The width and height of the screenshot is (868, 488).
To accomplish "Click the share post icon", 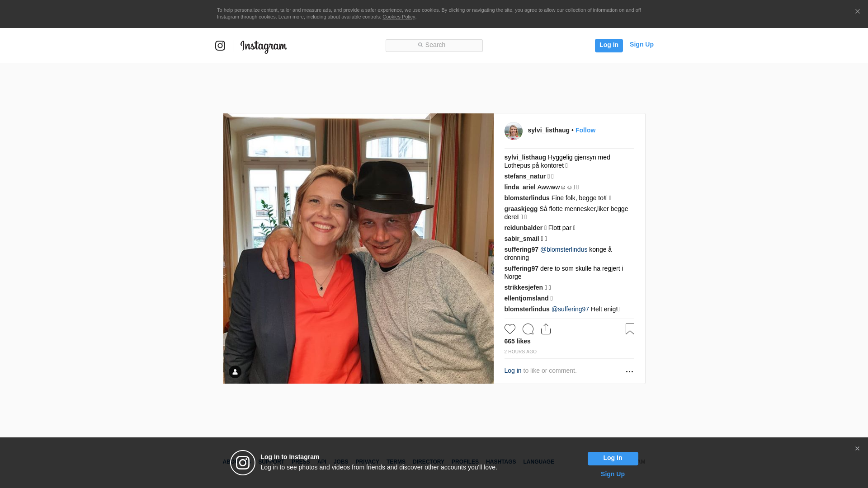I will click(546, 329).
